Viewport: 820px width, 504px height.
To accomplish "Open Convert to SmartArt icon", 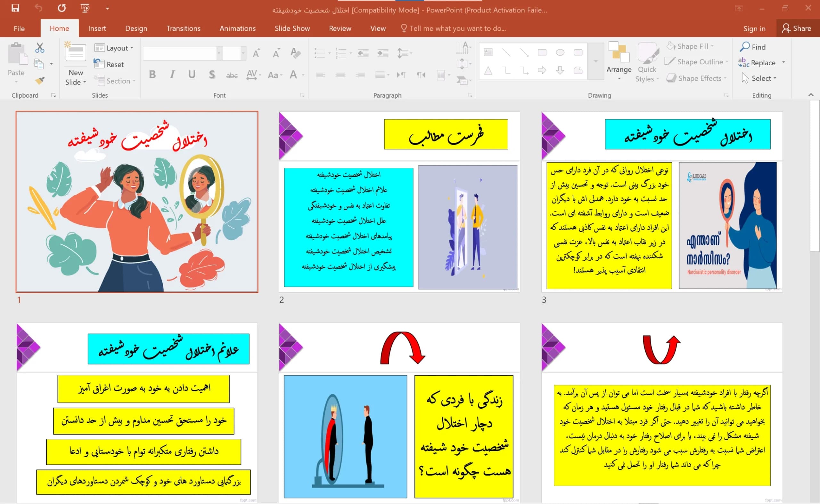I will tap(462, 80).
